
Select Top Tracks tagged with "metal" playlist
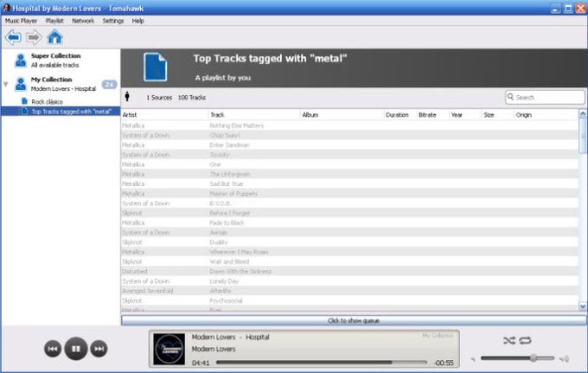[61, 112]
